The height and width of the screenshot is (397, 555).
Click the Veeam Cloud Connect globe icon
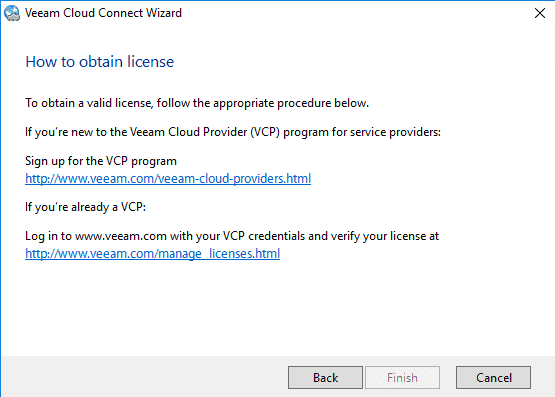[x=12, y=13]
